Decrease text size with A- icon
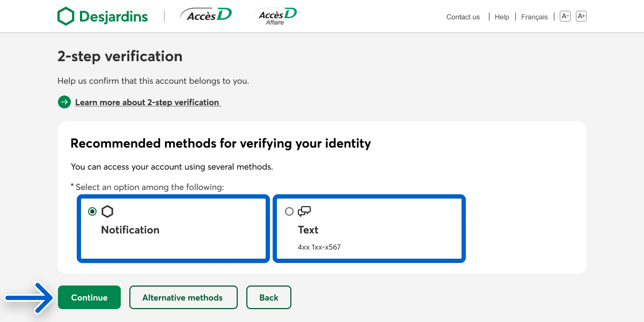Viewport: 644px width, 322px height. 565,16
